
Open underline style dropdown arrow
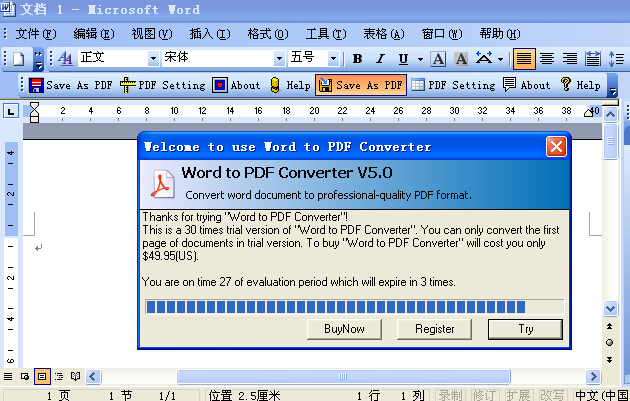420,59
